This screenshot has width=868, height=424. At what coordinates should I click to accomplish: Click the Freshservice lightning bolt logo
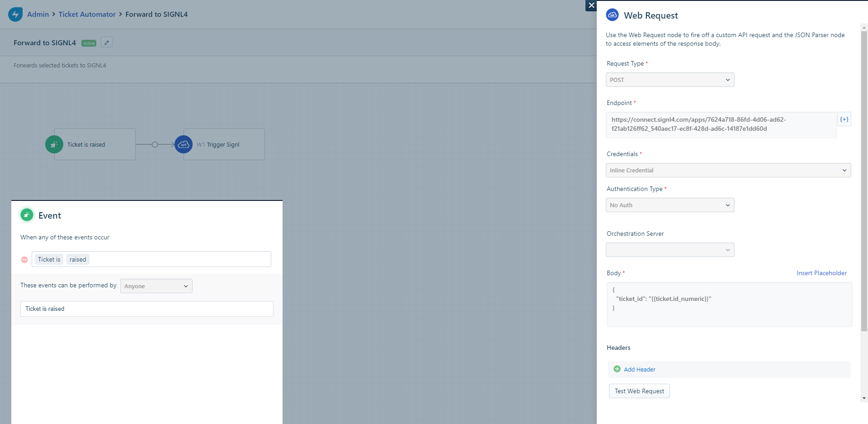tap(15, 14)
